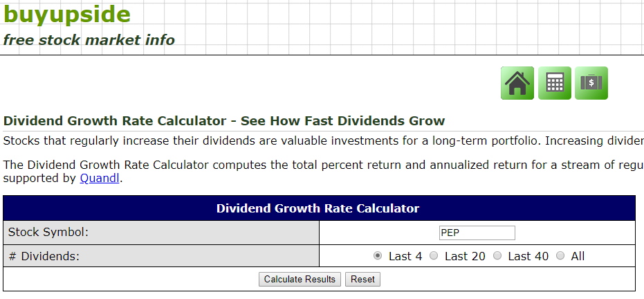Select All dividends radio button
The width and height of the screenshot is (644, 299).
(560, 256)
